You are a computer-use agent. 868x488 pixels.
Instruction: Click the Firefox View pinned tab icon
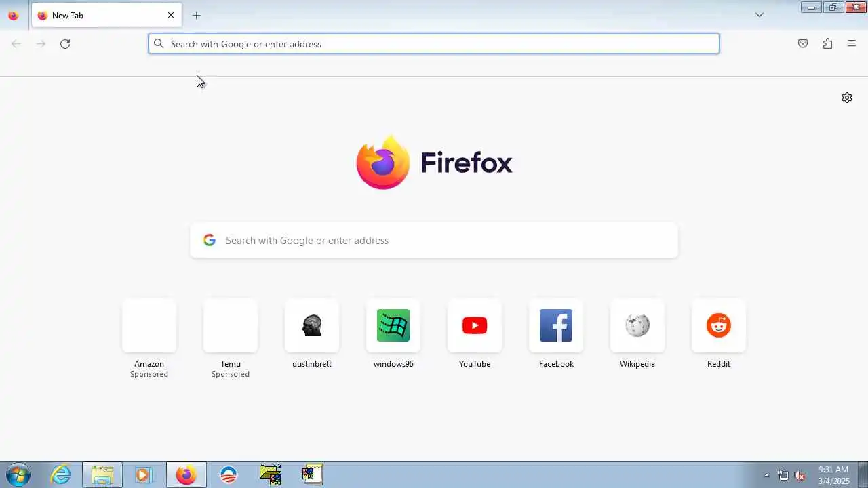pos(13,15)
